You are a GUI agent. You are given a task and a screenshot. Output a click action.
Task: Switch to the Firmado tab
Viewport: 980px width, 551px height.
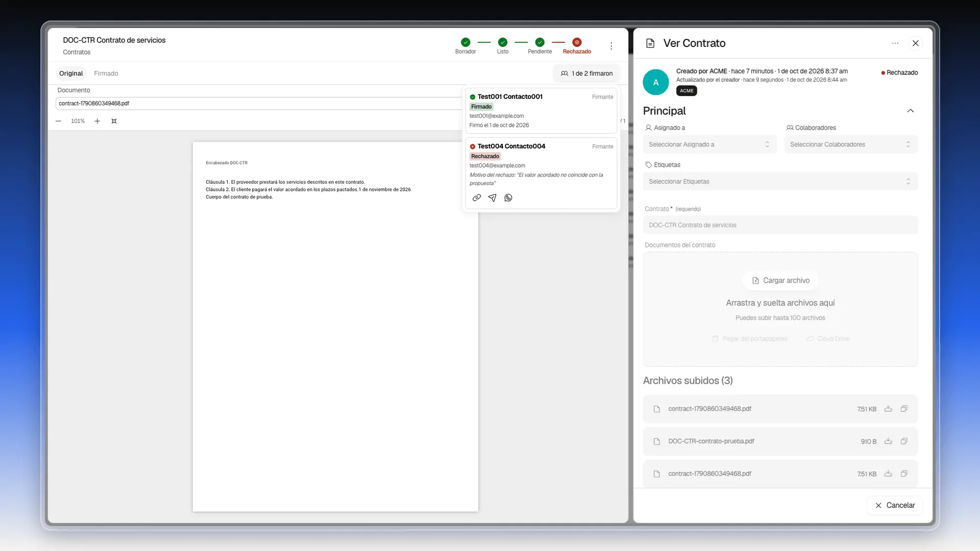106,73
